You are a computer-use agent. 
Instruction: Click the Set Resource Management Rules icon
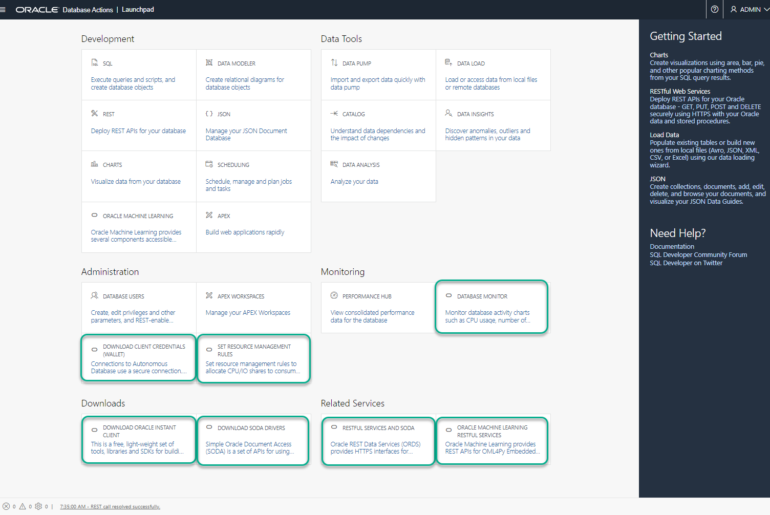pyautogui.click(x=209, y=350)
